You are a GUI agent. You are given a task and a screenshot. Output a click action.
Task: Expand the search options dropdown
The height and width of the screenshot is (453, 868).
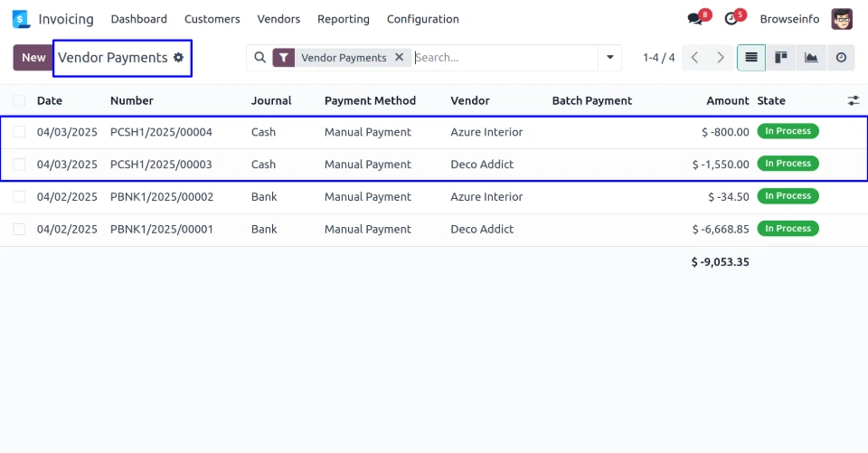610,58
